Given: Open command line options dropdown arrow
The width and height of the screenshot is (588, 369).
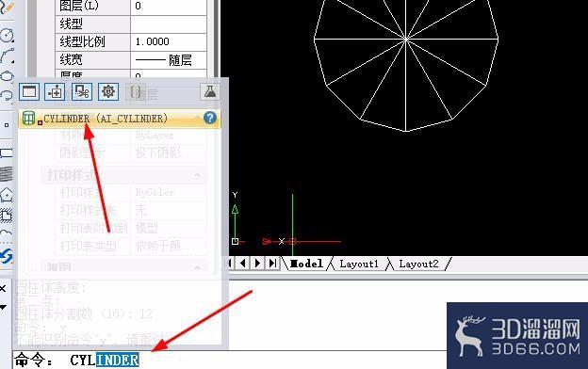Looking at the screenshot, I should point(3,307).
